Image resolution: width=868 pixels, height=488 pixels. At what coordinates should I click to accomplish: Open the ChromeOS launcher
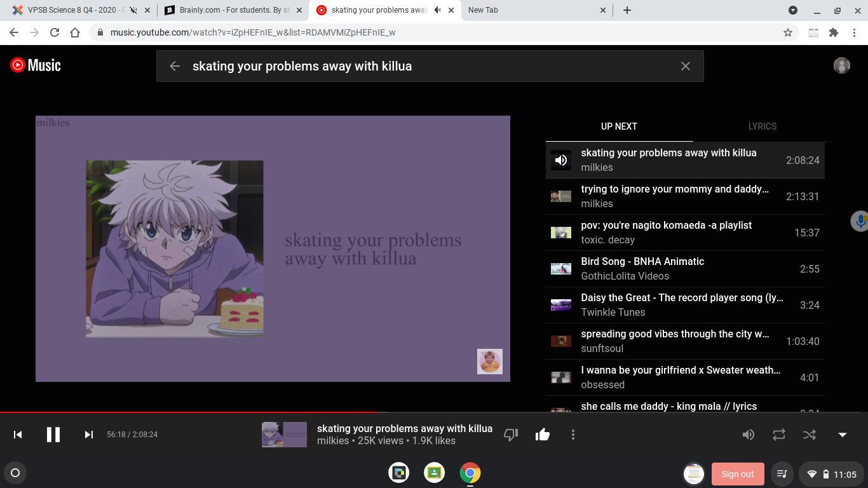15,473
